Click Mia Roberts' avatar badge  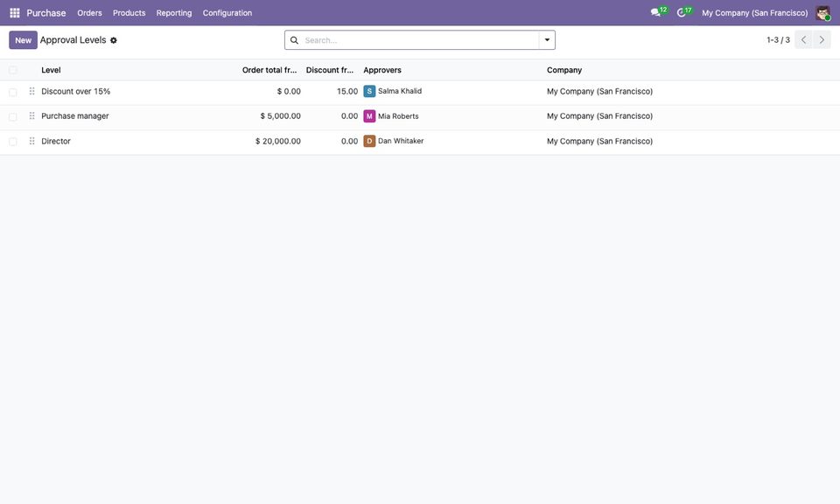[369, 116]
